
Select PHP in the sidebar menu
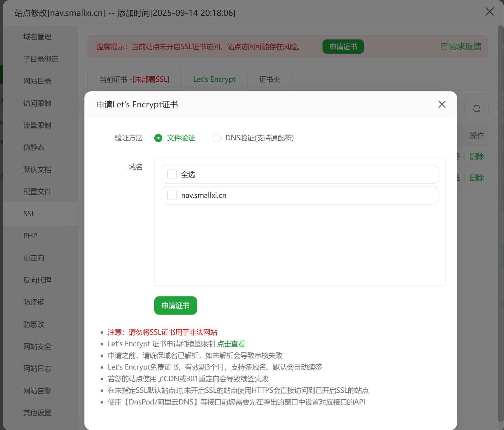30,236
